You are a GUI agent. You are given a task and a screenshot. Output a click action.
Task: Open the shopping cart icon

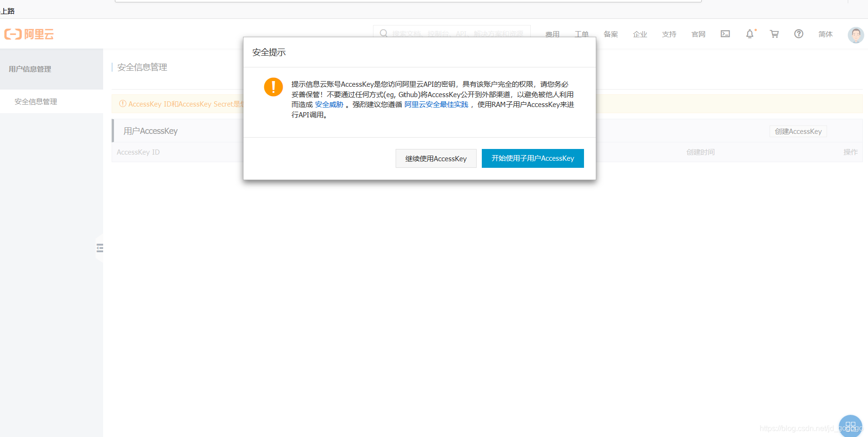(774, 34)
